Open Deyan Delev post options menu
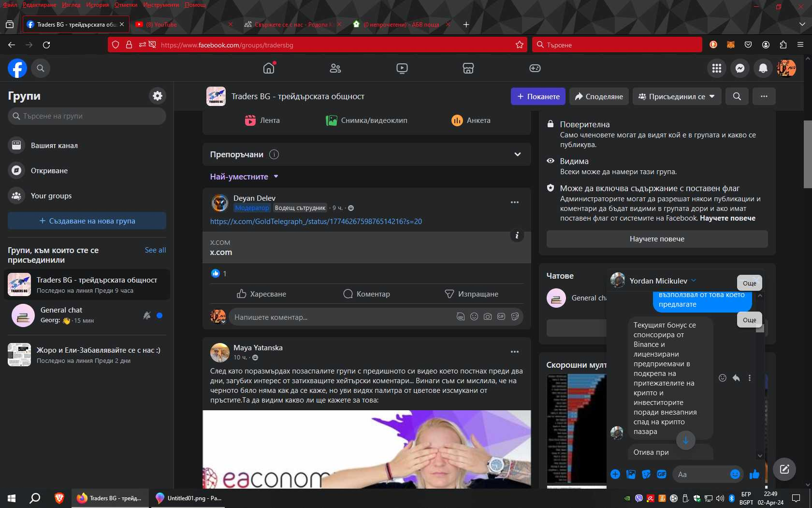The width and height of the screenshot is (812, 508). tap(514, 202)
